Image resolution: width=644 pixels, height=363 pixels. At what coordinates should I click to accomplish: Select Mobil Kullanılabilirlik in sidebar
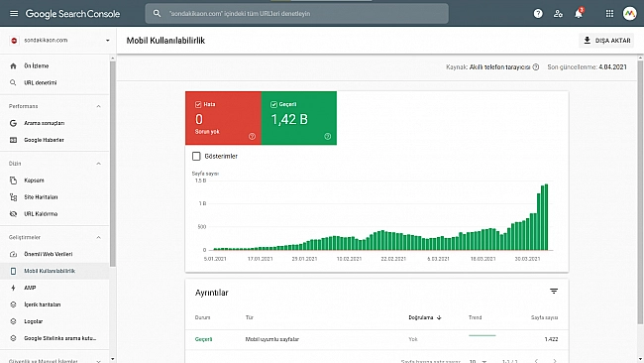coord(54,271)
